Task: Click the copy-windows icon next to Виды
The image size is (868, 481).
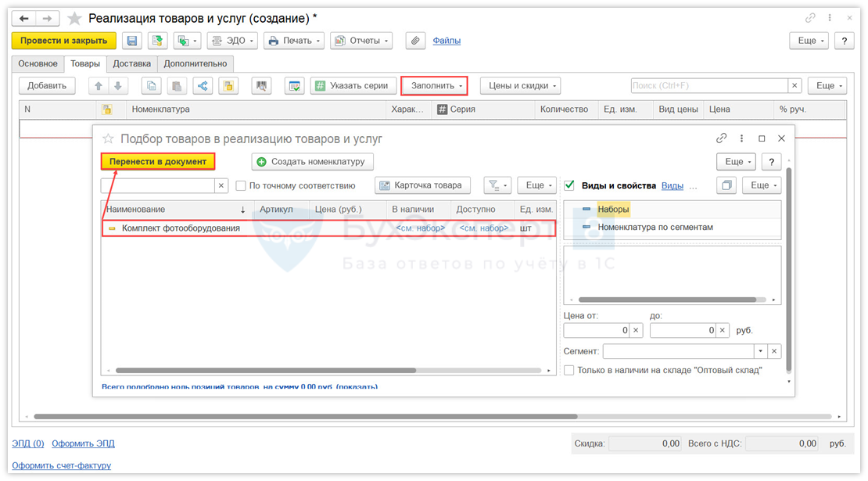Action: (x=726, y=185)
